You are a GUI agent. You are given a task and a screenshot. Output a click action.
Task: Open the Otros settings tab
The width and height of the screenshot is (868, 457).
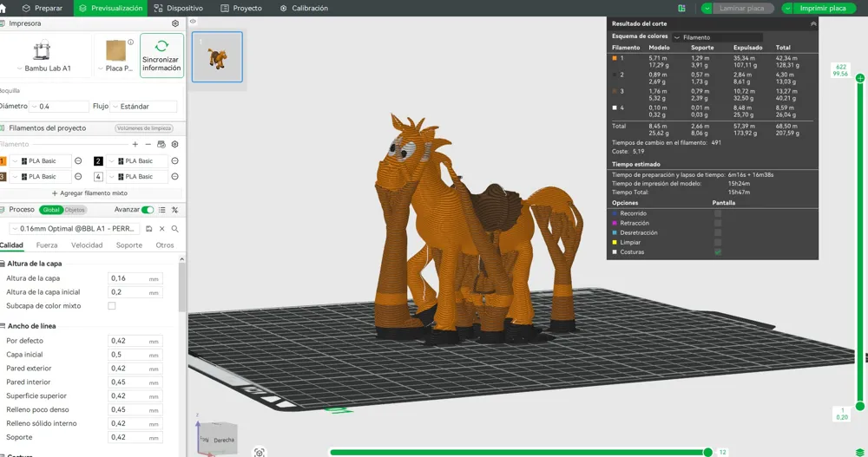(165, 245)
